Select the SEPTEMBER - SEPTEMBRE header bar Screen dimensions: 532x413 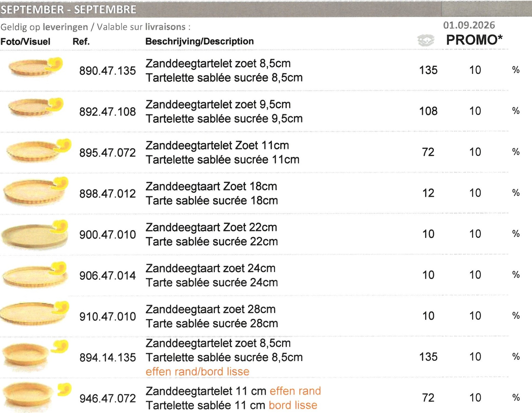pos(266,9)
